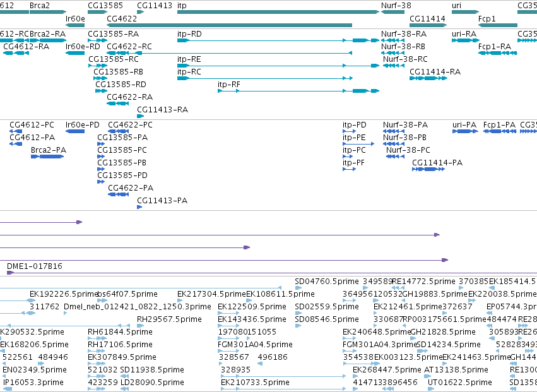Select BAC clone DME1-017B16
Screen dimensions: 537x392
pos(272,273)
